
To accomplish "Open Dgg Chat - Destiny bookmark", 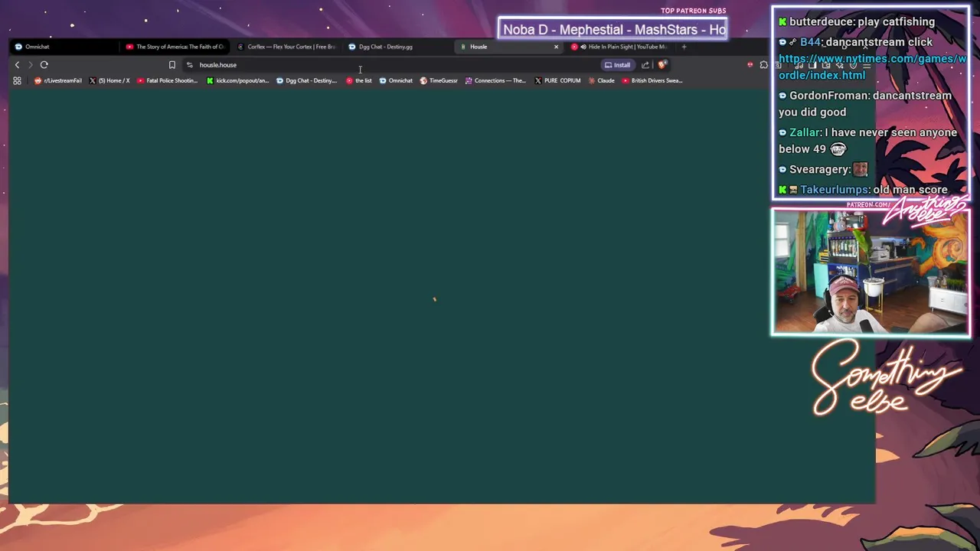I will (306, 80).
